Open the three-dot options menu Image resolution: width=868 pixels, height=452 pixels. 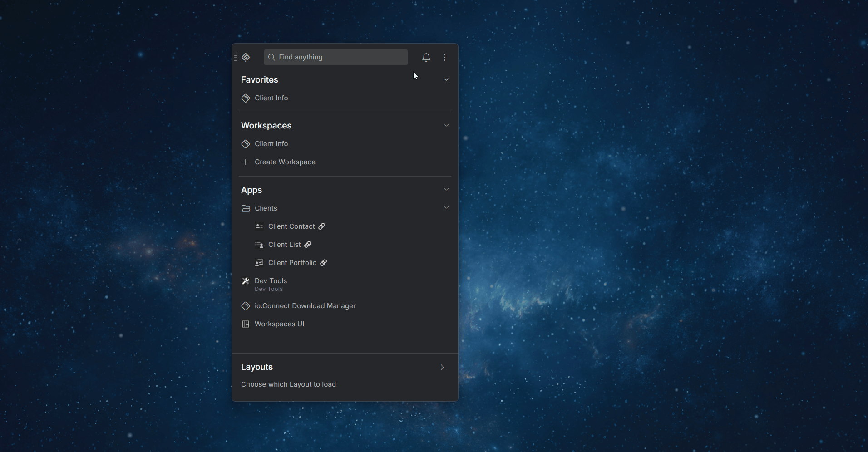pyautogui.click(x=444, y=57)
